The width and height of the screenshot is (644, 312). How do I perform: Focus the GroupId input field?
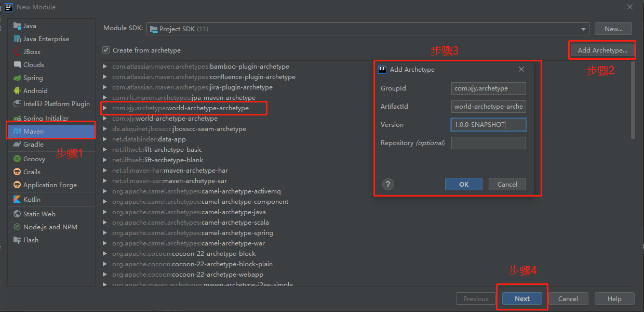click(489, 88)
